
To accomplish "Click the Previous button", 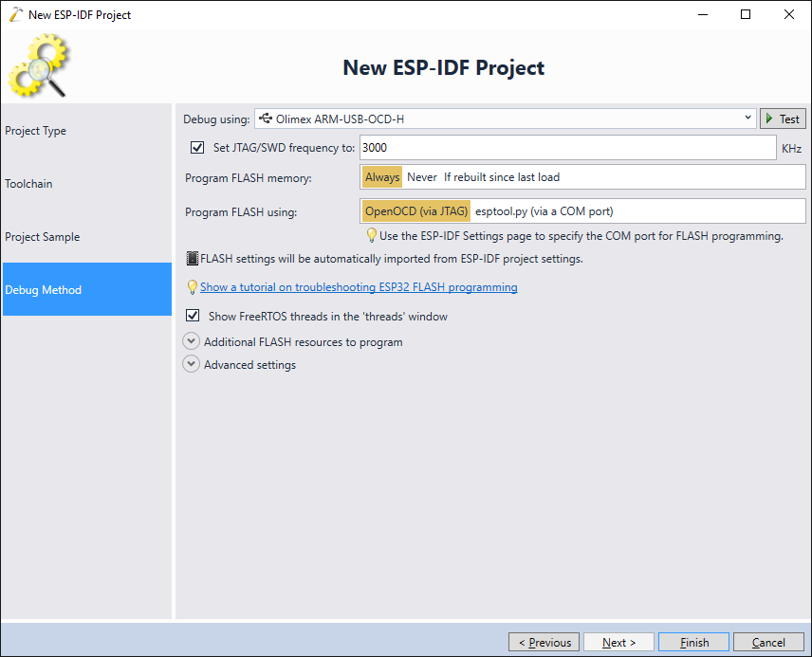I will pyautogui.click(x=544, y=643).
